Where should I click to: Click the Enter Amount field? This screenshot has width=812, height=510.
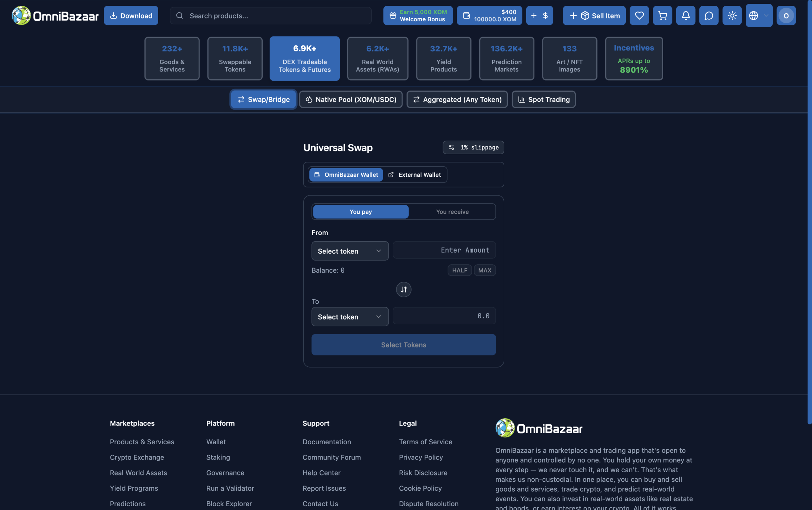click(x=444, y=250)
